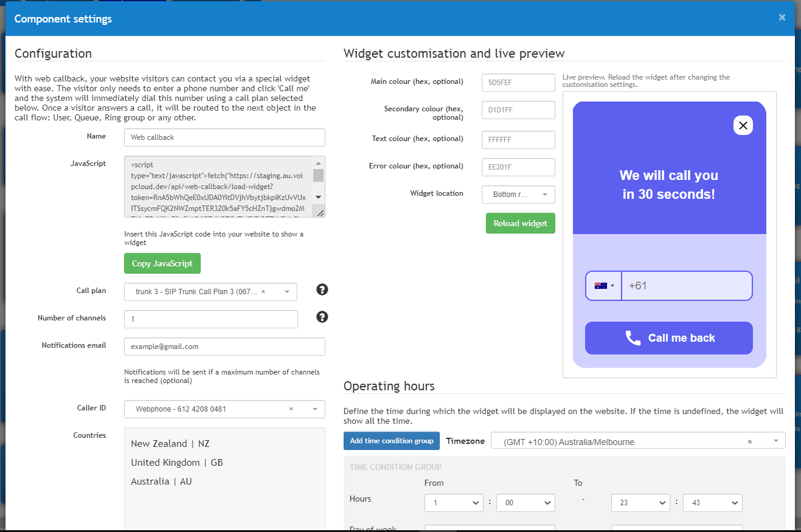Click the Notifications email field
801x532 pixels.
[x=224, y=347]
